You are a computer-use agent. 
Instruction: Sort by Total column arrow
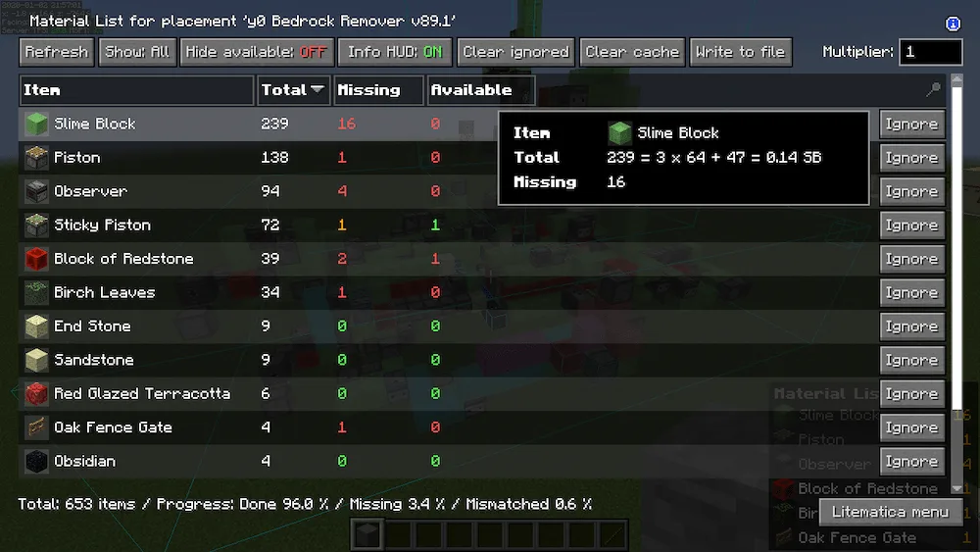[318, 89]
